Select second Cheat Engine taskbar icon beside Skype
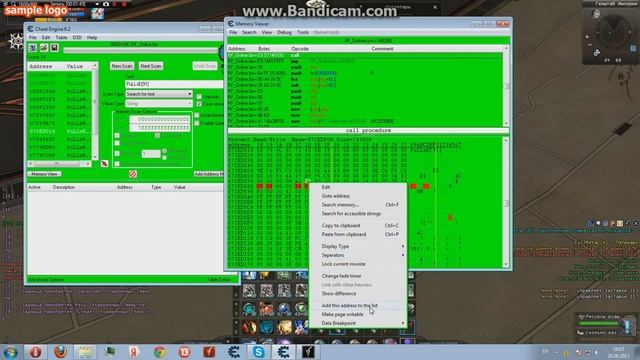640x360 pixels. click(283, 352)
